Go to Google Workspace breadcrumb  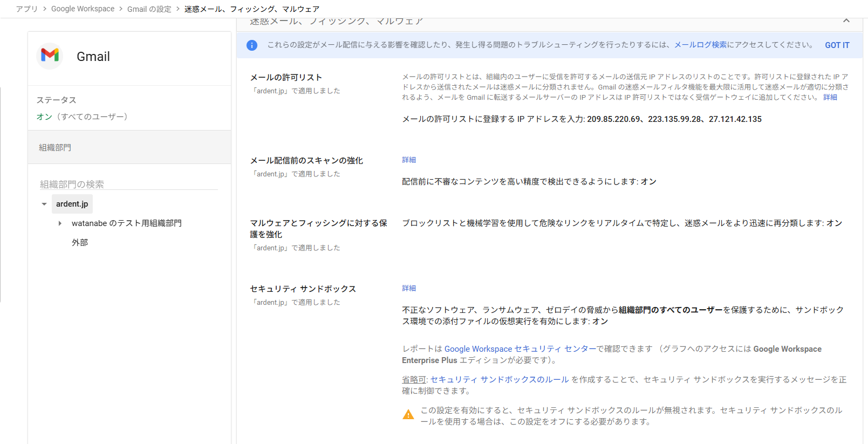(x=83, y=9)
